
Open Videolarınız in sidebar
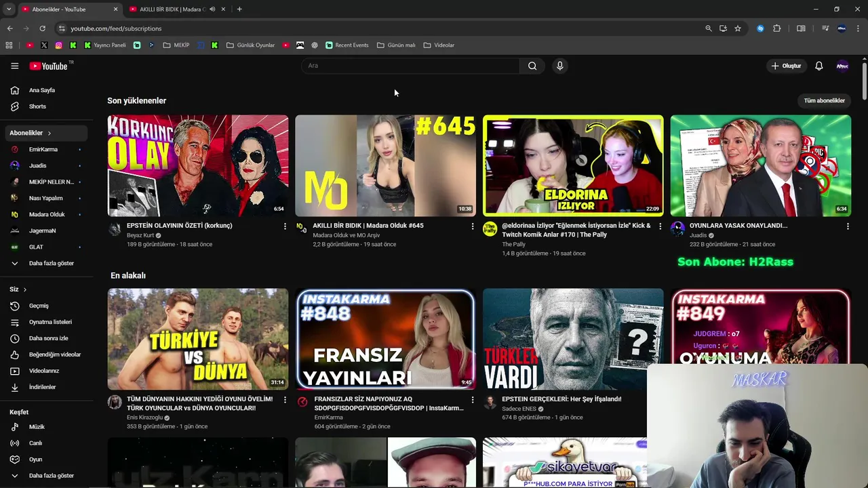click(x=46, y=371)
